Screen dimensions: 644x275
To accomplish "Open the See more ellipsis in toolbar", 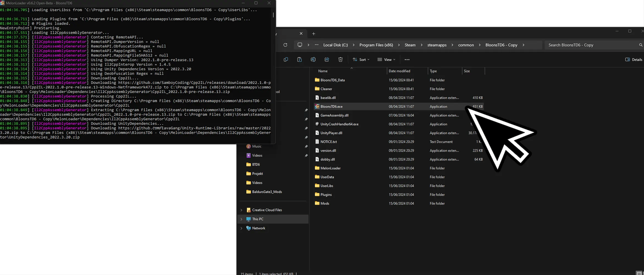I will [x=407, y=59].
